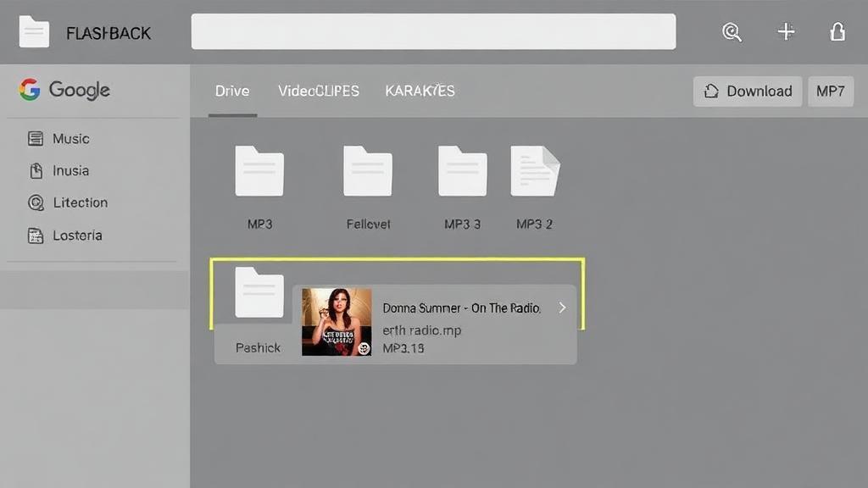Click the empty search field at top

coord(433,32)
